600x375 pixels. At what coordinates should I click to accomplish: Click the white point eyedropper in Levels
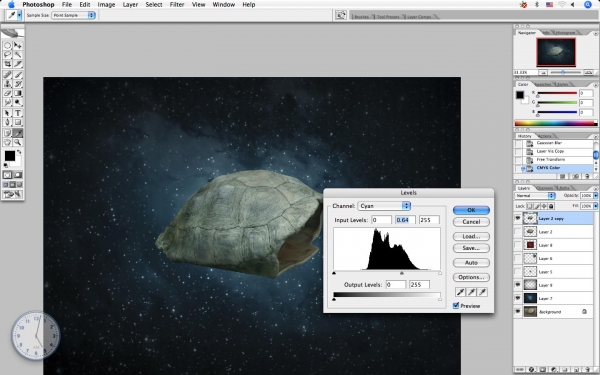[483, 292]
